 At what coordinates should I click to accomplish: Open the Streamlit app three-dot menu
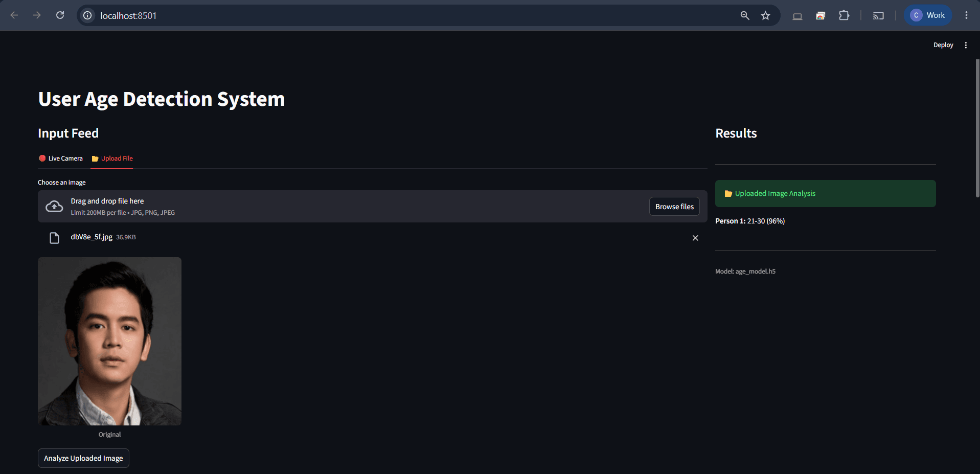[966, 45]
